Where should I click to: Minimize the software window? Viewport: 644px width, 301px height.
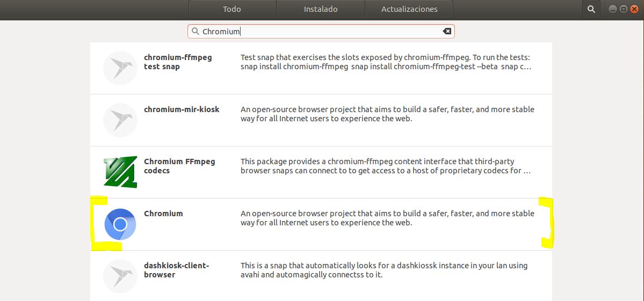pos(613,9)
